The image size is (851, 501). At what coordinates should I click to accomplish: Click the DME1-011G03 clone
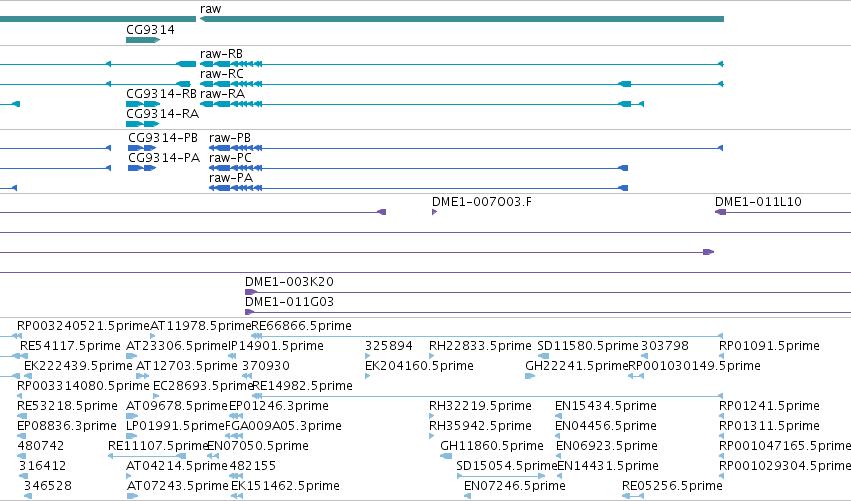[548, 312]
